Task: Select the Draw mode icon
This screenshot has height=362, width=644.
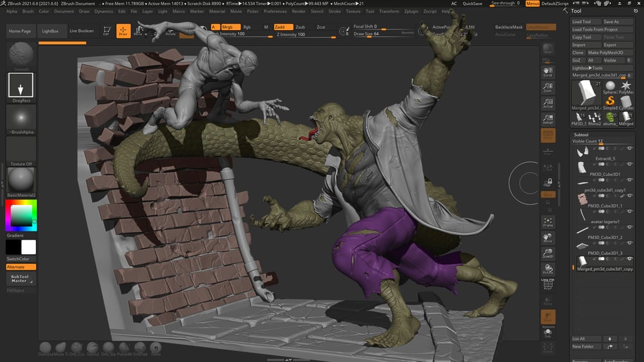Action: click(x=123, y=31)
